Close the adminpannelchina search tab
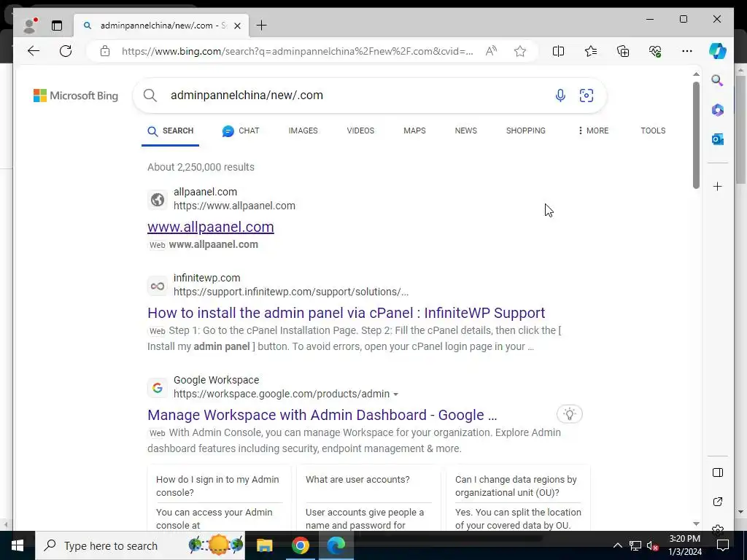 pyautogui.click(x=237, y=26)
